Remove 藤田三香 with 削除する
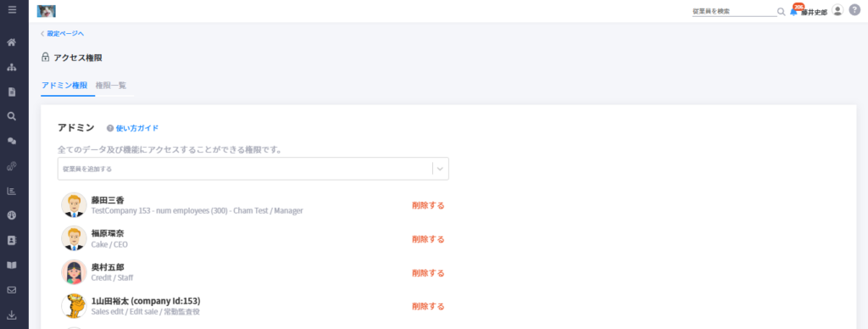Screen dimensions: 868x329 tap(428, 205)
